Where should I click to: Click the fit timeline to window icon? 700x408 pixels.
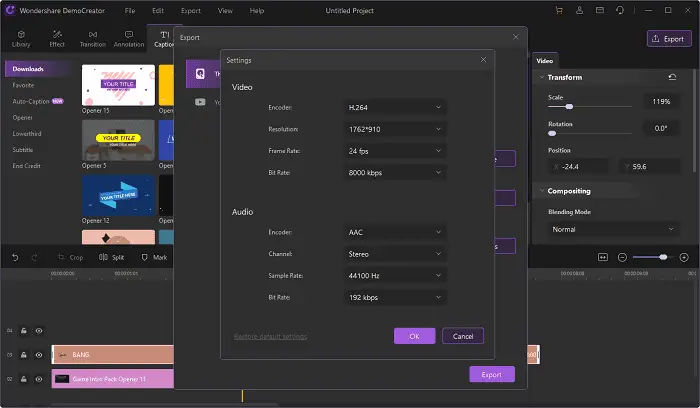tap(603, 257)
